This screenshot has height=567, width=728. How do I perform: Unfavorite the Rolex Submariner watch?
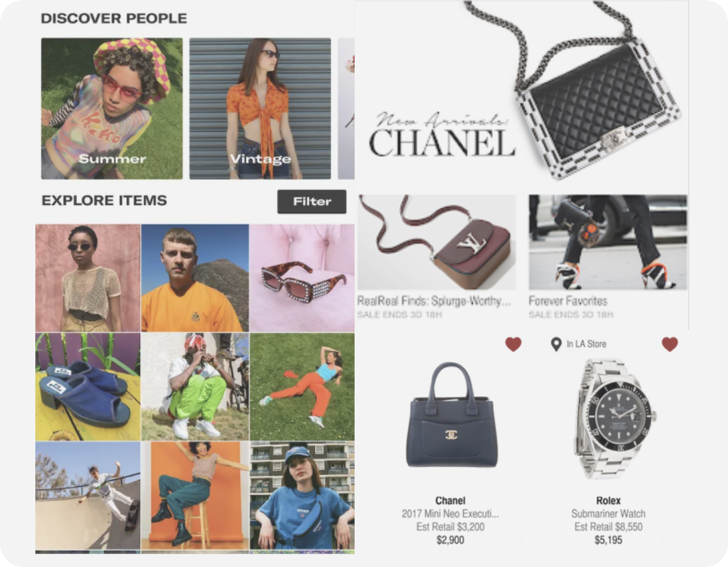670,344
